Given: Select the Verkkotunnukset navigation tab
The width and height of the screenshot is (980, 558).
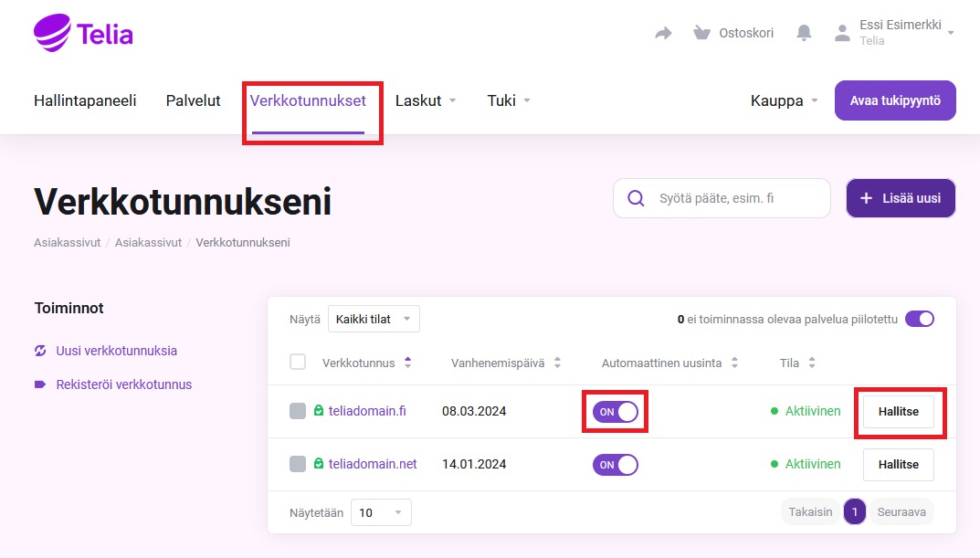Looking at the screenshot, I should pyautogui.click(x=308, y=100).
